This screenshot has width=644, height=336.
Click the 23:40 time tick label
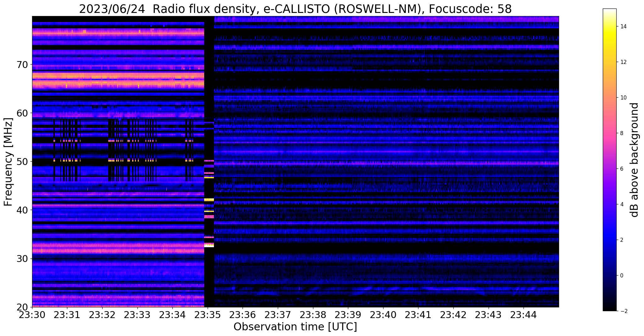[x=383, y=315]
